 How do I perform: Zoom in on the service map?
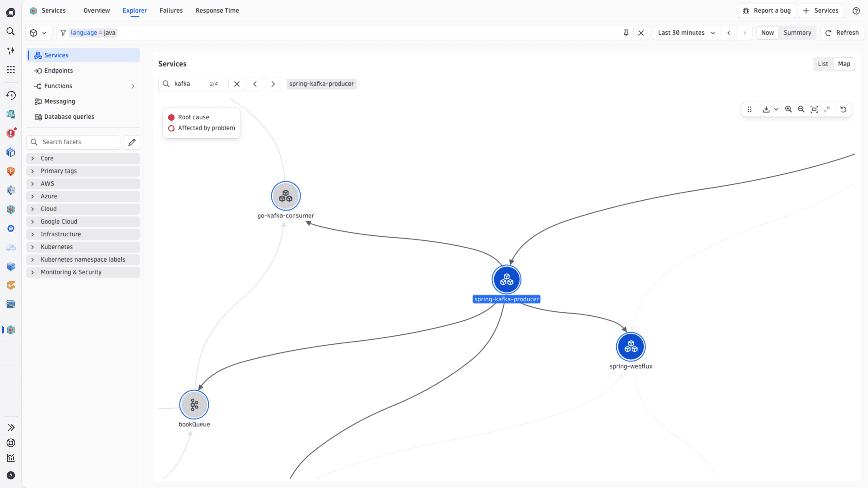coord(788,109)
